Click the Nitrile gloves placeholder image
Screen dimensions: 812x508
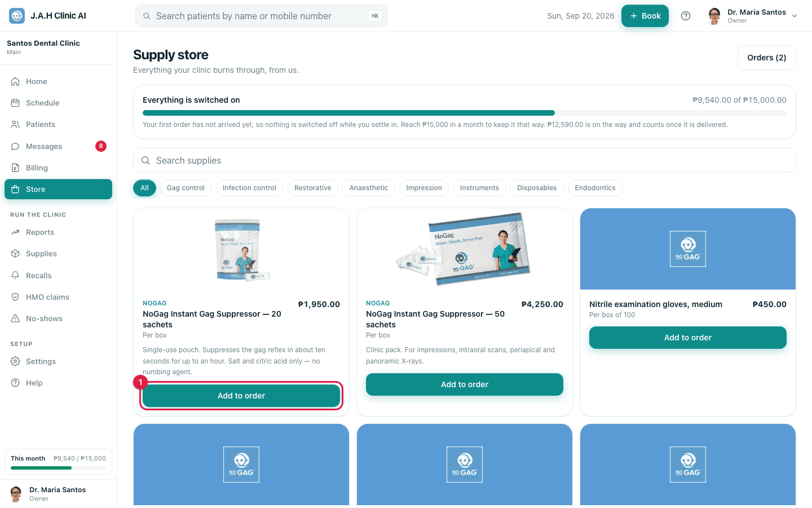click(688, 249)
